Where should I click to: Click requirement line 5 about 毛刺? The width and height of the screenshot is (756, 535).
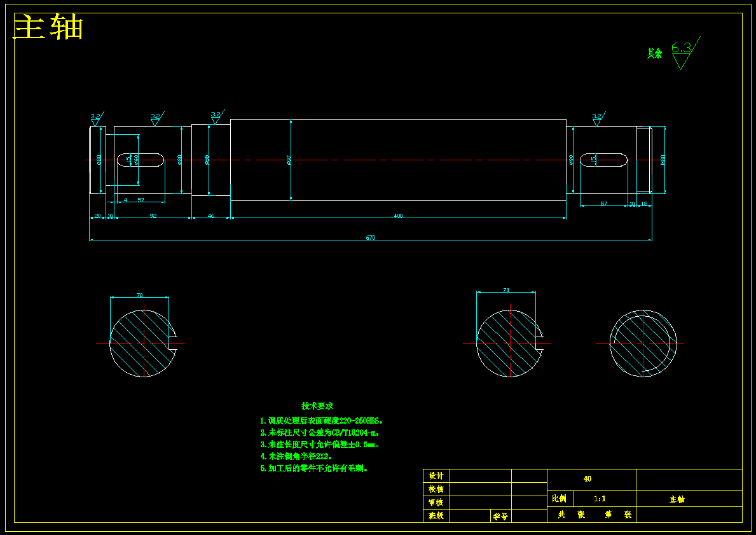314,468
